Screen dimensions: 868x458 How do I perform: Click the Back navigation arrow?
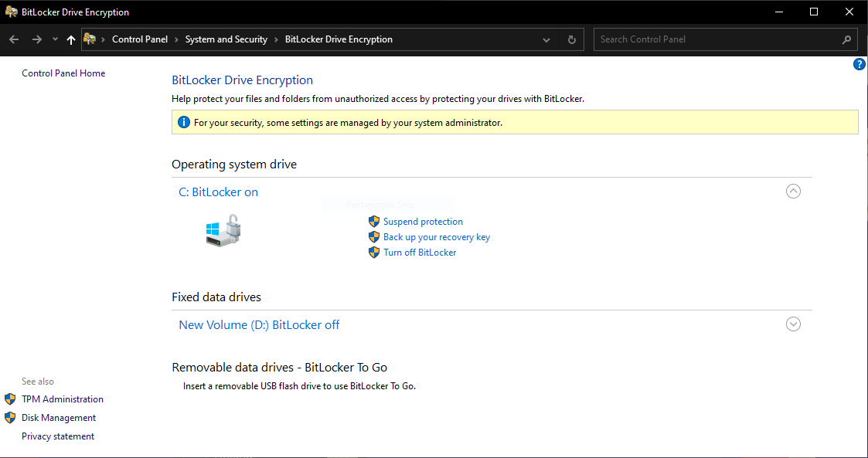point(15,39)
